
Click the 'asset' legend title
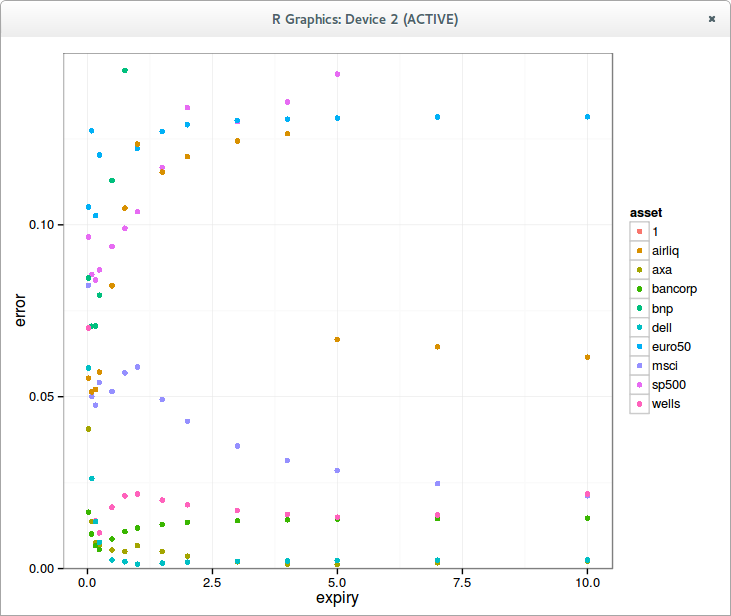(x=646, y=213)
